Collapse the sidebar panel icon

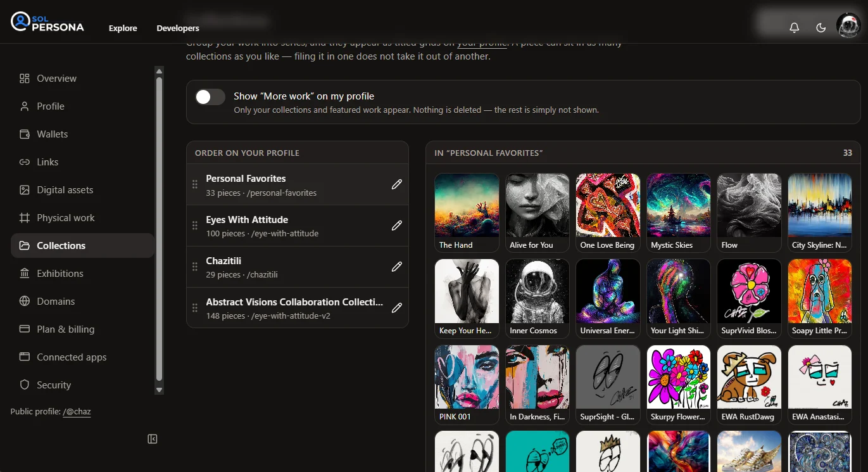point(152,439)
